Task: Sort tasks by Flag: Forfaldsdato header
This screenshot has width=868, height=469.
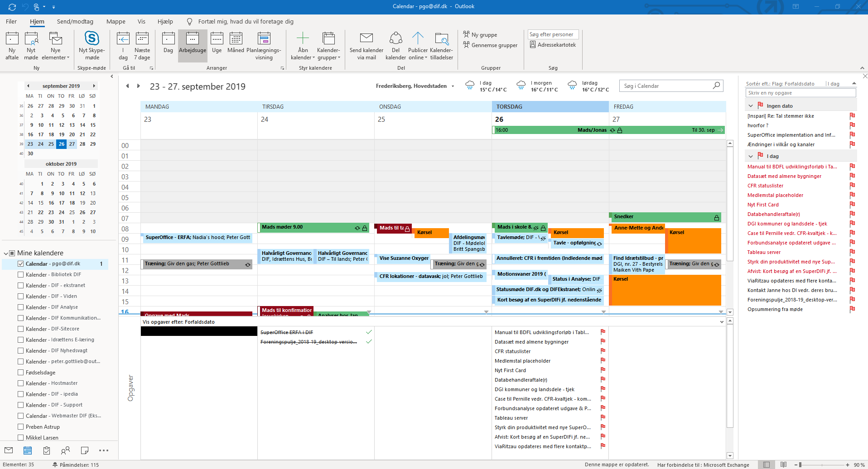Action: click(x=780, y=84)
